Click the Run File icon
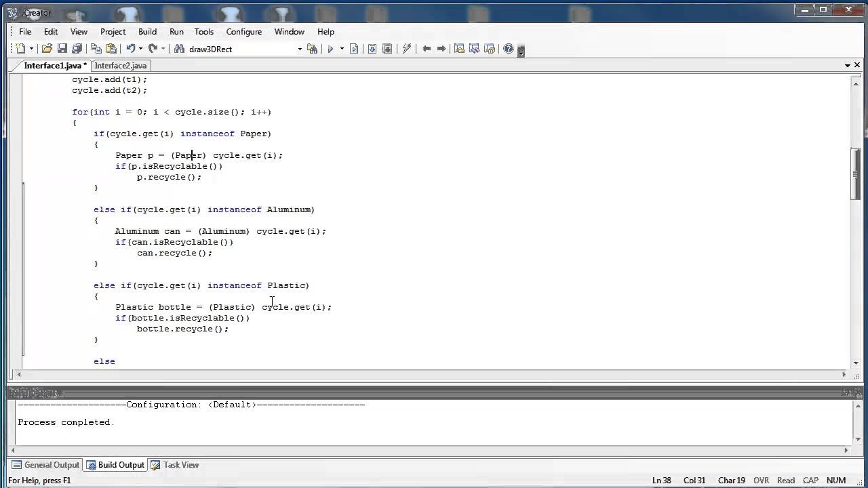Viewport: 868px width, 488px height. 354,49
